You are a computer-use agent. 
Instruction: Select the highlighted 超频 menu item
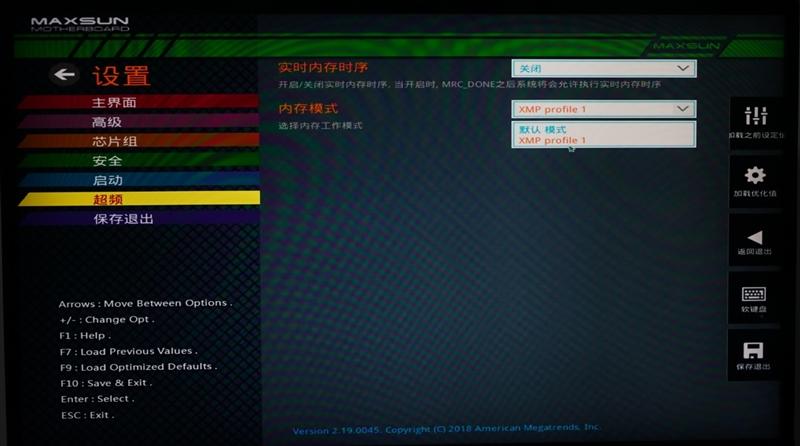[x=139, y=199]
